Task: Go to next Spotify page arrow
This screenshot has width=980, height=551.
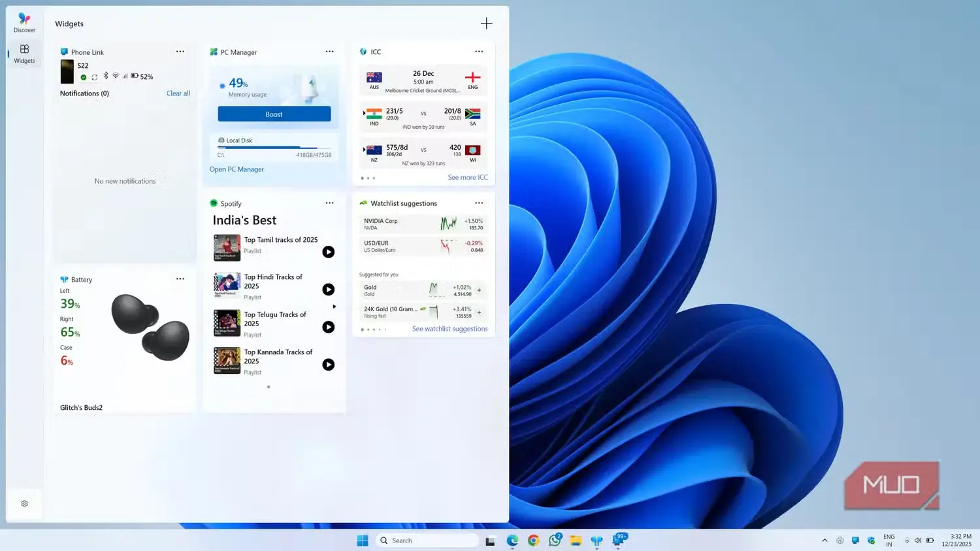Action: 334,307
